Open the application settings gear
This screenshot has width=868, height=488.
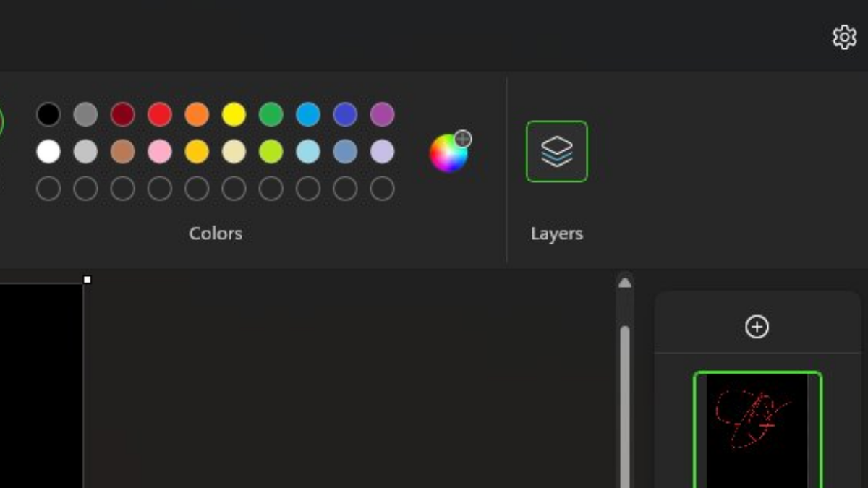point(844,38)
